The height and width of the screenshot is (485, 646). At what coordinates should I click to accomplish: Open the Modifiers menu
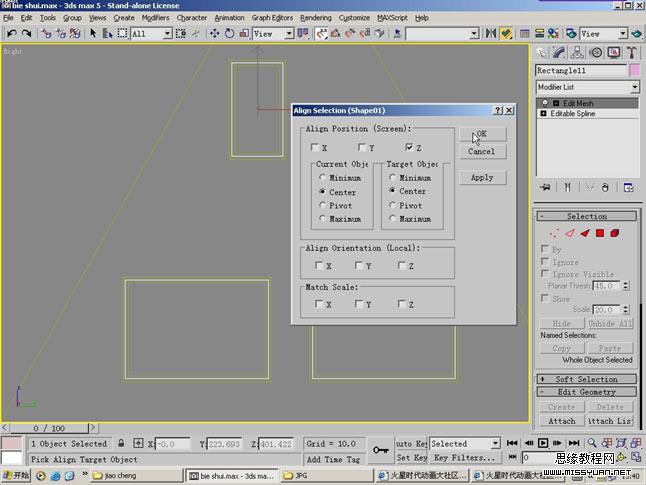[155, 18]
